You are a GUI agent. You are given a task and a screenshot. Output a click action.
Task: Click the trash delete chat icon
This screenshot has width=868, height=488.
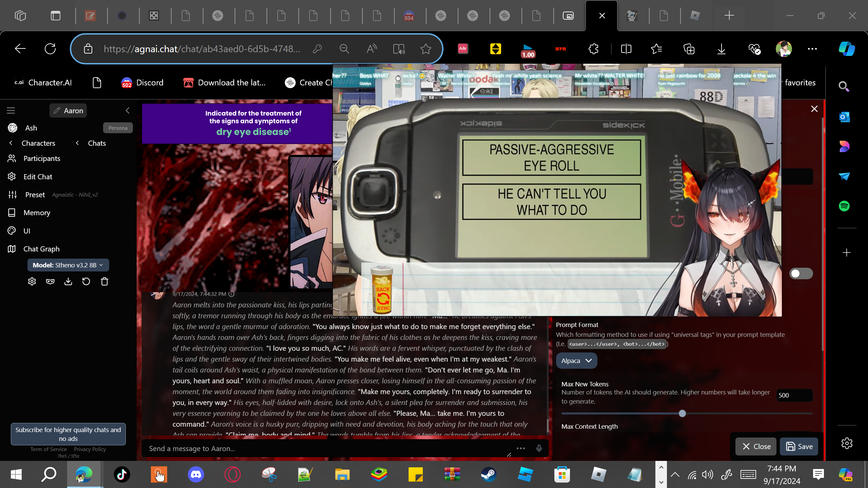click(104, 282)
